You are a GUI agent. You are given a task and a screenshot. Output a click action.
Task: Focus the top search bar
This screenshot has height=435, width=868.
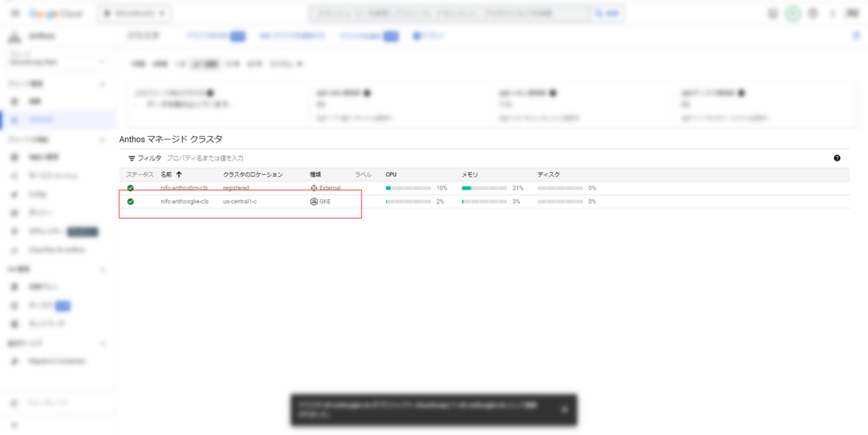point(448,14)
